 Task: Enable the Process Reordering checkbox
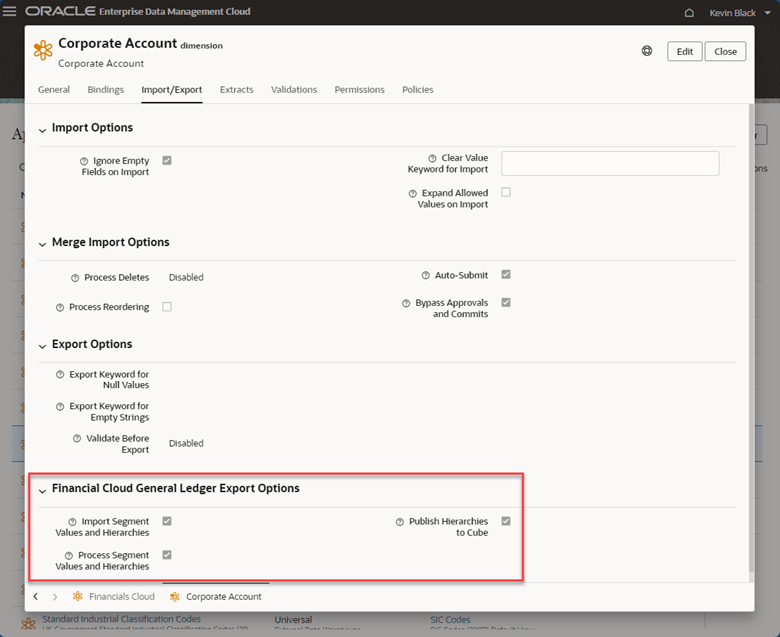click(167, 306)
